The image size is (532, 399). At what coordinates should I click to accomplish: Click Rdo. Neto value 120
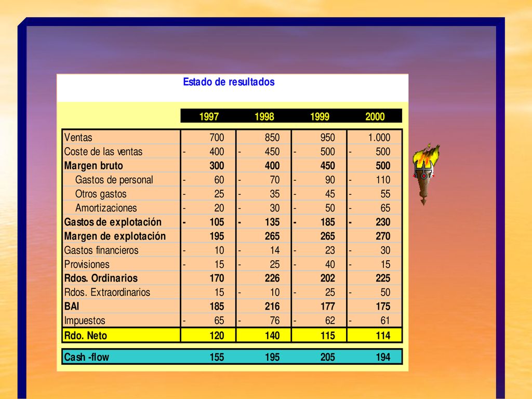(217, 336)
